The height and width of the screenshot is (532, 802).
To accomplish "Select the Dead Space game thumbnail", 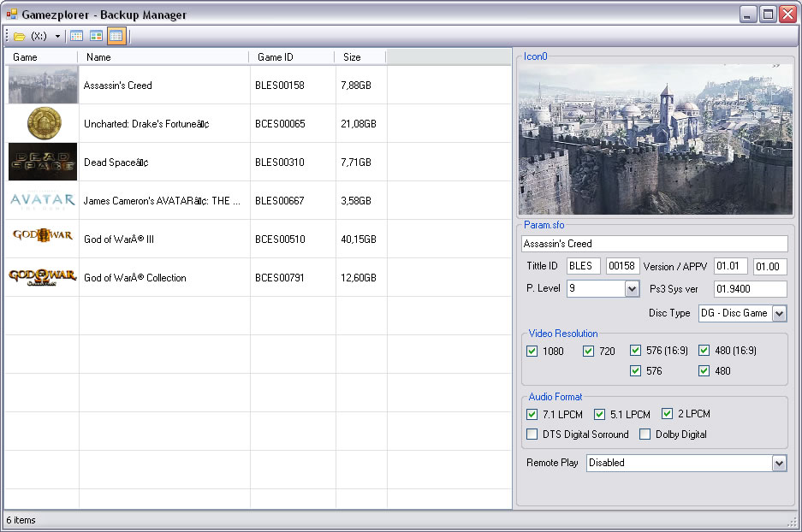I will (42, 162).
